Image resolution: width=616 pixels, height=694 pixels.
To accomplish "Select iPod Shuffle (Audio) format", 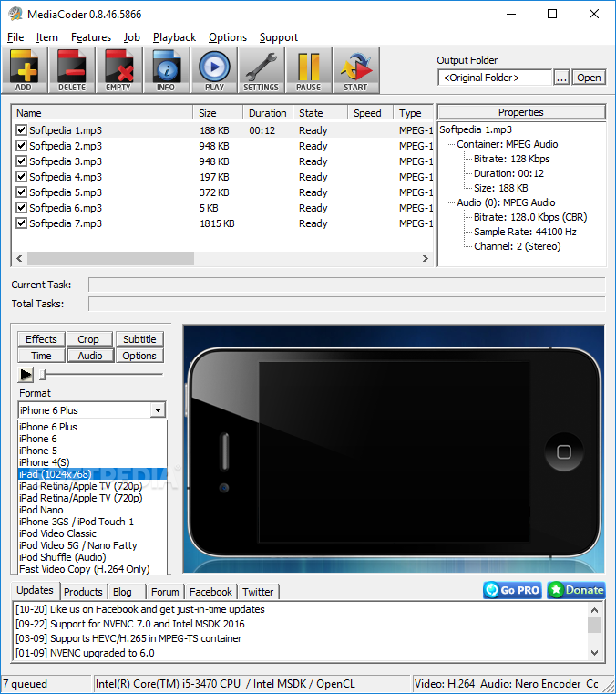I will pyautogui.click(x=92, y=557).
